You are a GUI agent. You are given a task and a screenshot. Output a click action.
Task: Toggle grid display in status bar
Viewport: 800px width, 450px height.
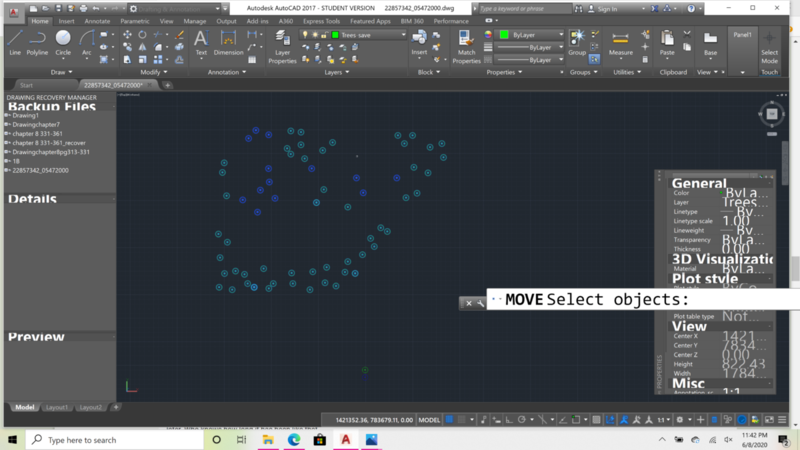coord(452,420)
